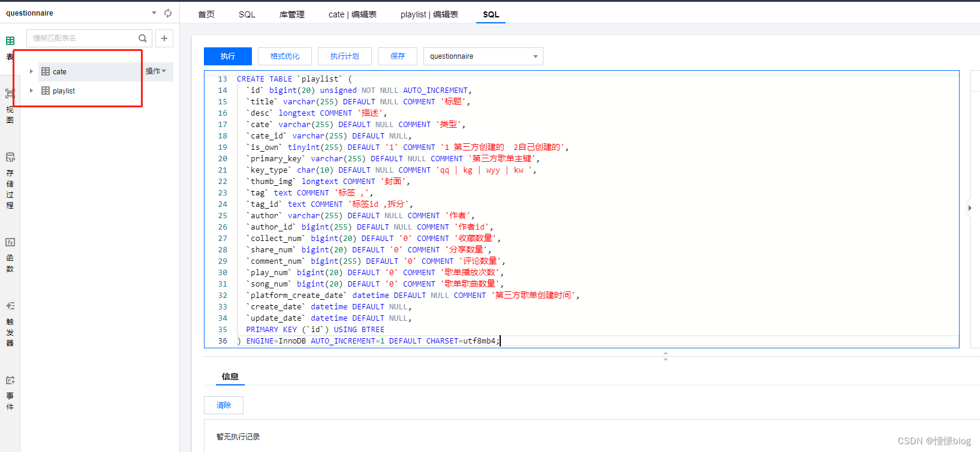Click the 执行计划 button
The image size is (980, 452).
point(345,56)
